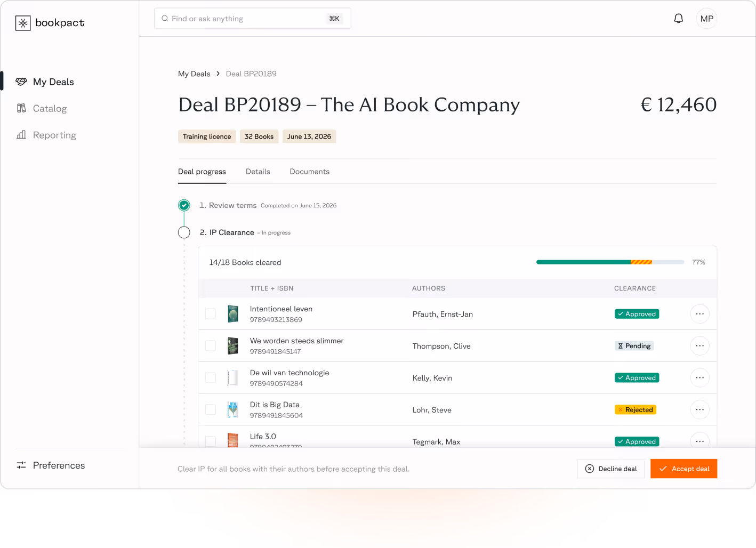Switch to the Details tab

pos(258,172)
